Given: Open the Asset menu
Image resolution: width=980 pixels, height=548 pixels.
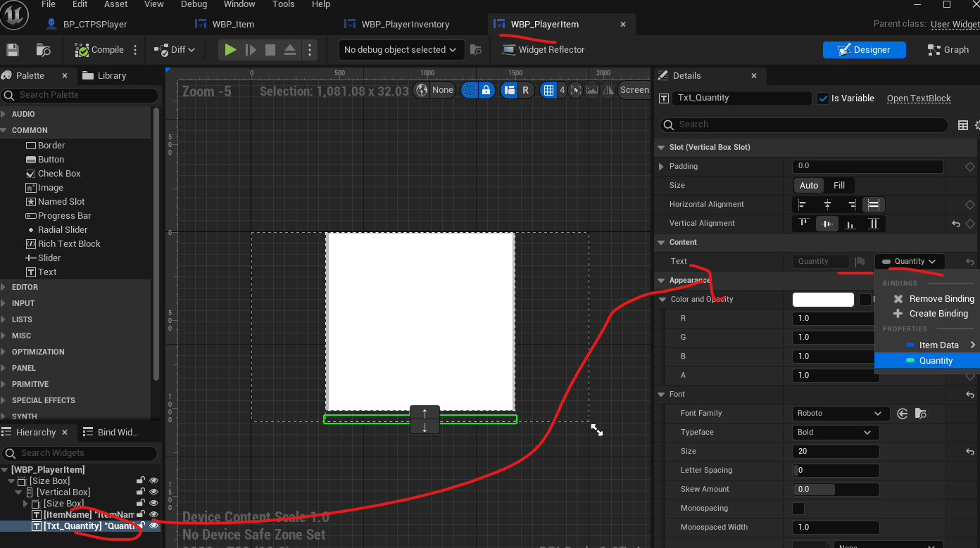Looking at the screenshot, I should tap(116, 4).
